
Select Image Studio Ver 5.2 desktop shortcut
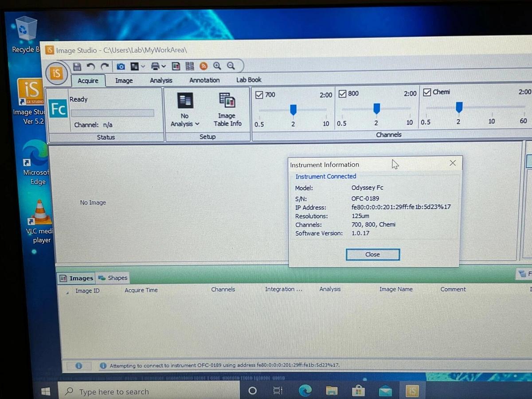point(30,102)
